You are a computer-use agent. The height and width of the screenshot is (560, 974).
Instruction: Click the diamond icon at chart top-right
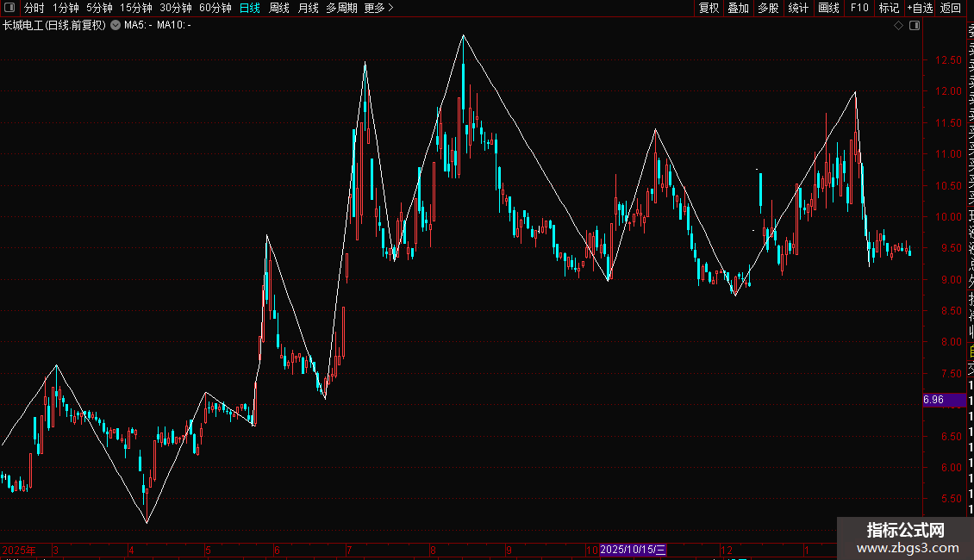point(898,26)
